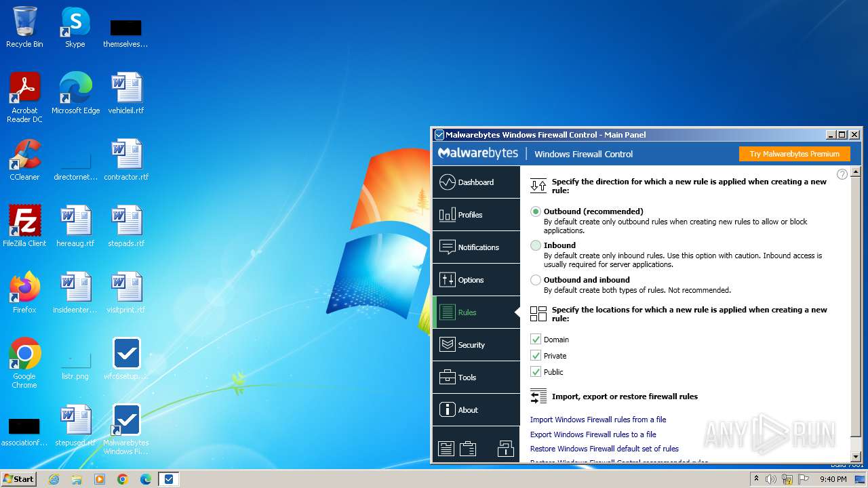Select Recycle Bin desktop icon
Screen dimensions: 868x488
(24, 27)
